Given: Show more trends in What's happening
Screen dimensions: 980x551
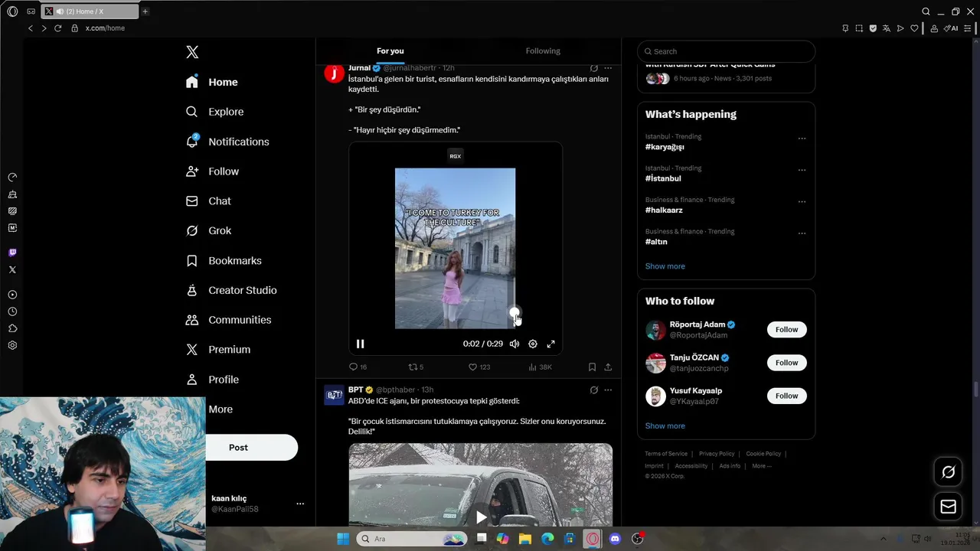Looking at the screenshot, I should (665, 266).
